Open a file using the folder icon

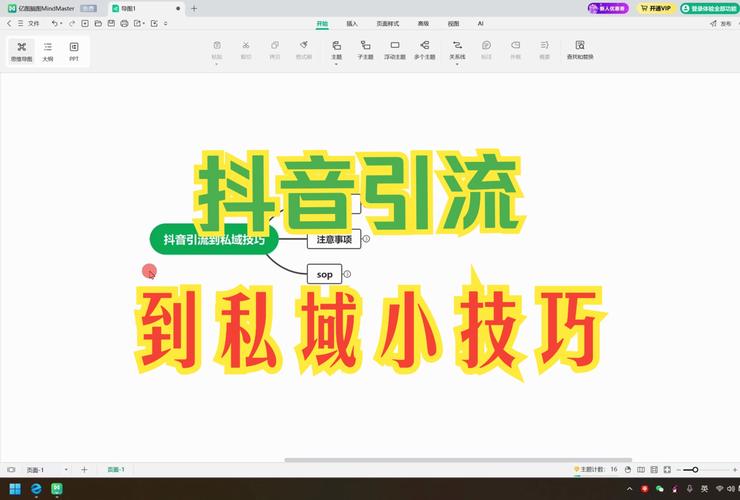pyautogui.click(x=98, y=23)
